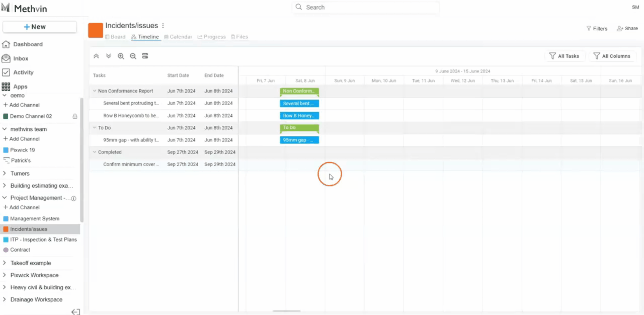Screen dimensions: 644x315
Task: Expand the Turners workspace
Action: click(4, 173)
